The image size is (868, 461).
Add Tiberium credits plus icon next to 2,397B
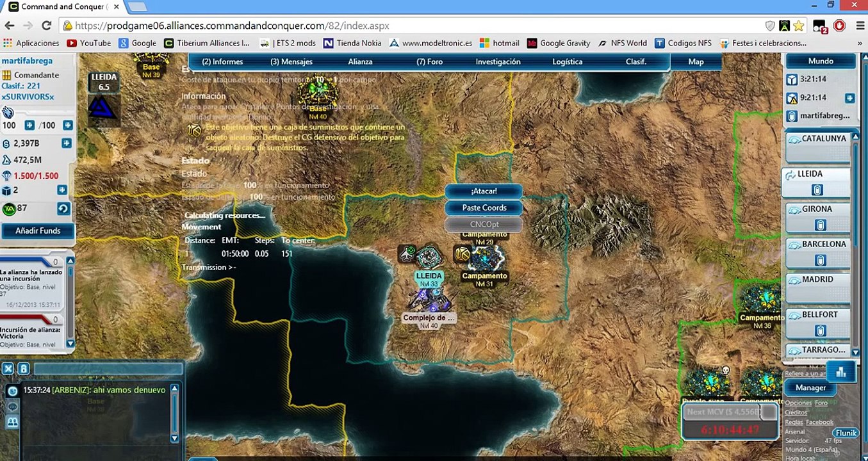(x=67, y=143)
